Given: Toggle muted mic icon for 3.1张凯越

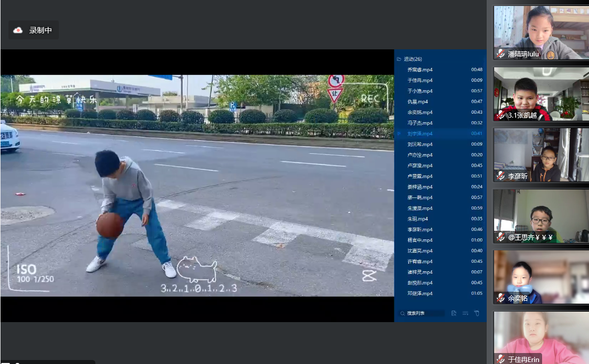Looking at the screenshot, I should (x=501, y=115).
